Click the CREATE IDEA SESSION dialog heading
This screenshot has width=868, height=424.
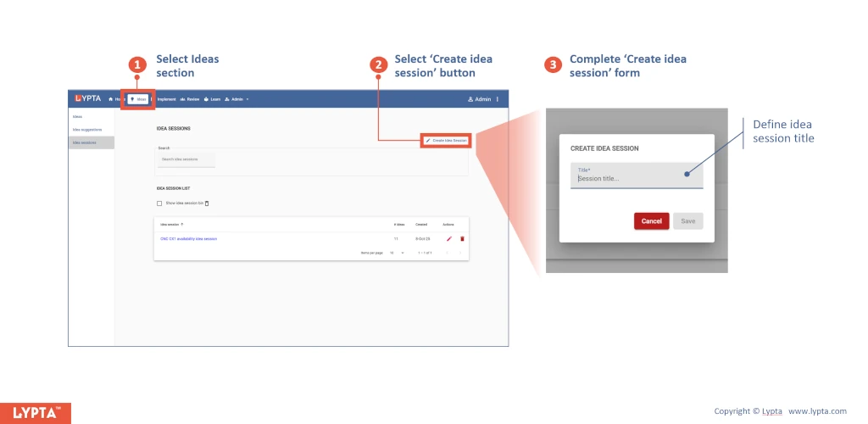[604, 148]
